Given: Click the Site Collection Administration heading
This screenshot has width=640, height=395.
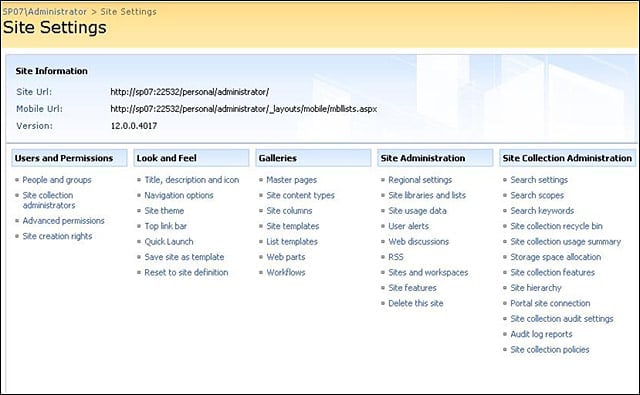Looking at the screenshot, I should 567,158.
